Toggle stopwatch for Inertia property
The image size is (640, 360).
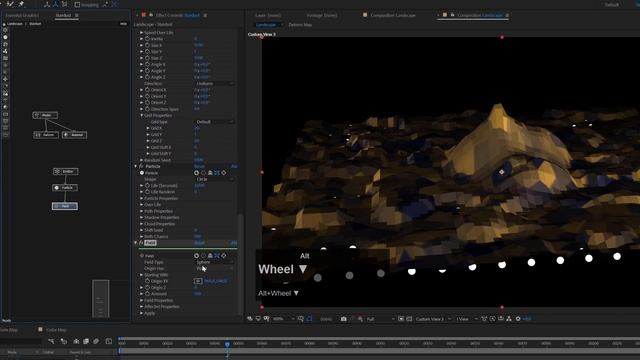(147, 39)
